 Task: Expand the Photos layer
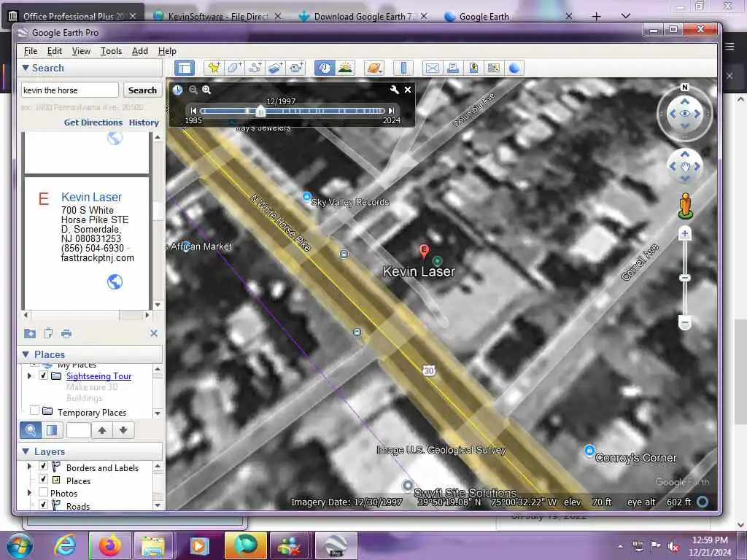coord(29,492)
